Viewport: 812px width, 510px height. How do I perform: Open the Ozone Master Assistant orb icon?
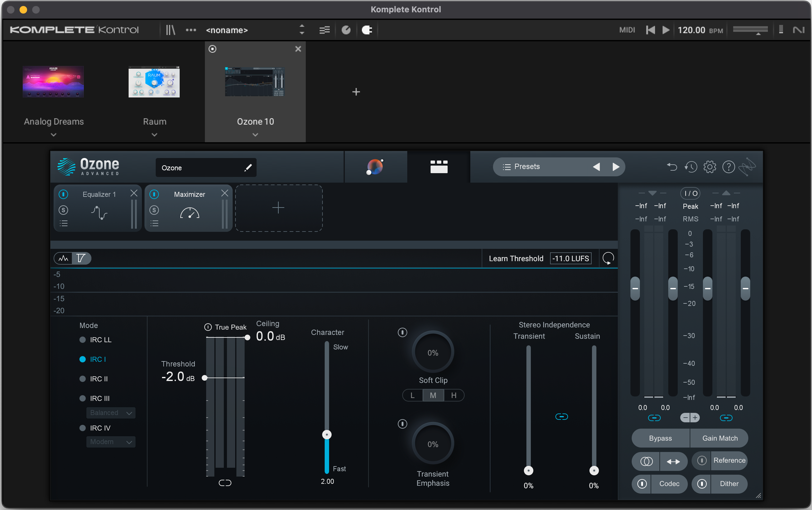point(375,167)
